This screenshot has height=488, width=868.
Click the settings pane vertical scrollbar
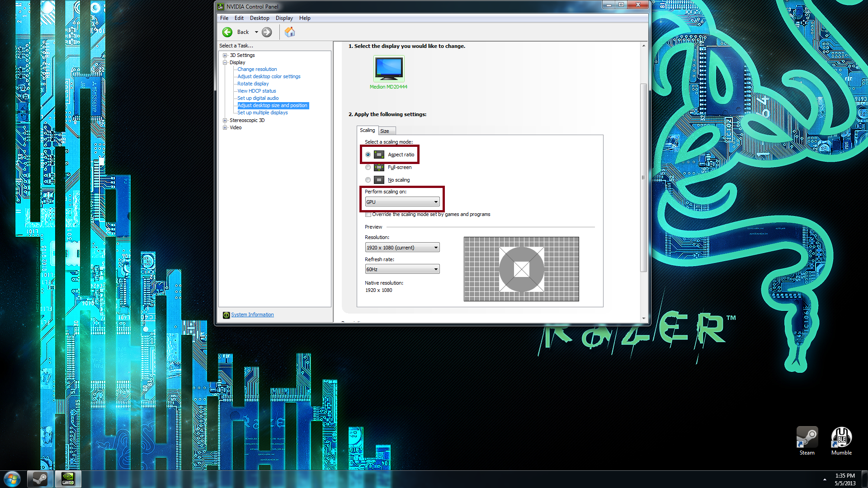(x=644, y=178)
